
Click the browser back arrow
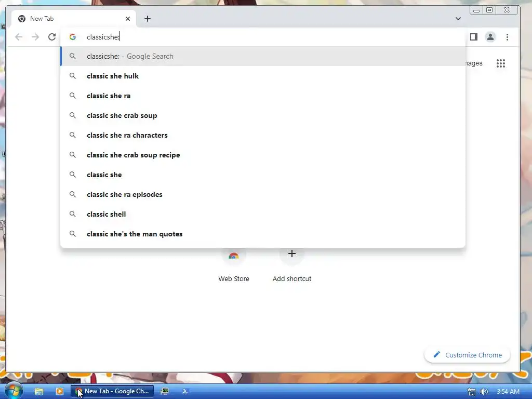[x=19, y=37]
